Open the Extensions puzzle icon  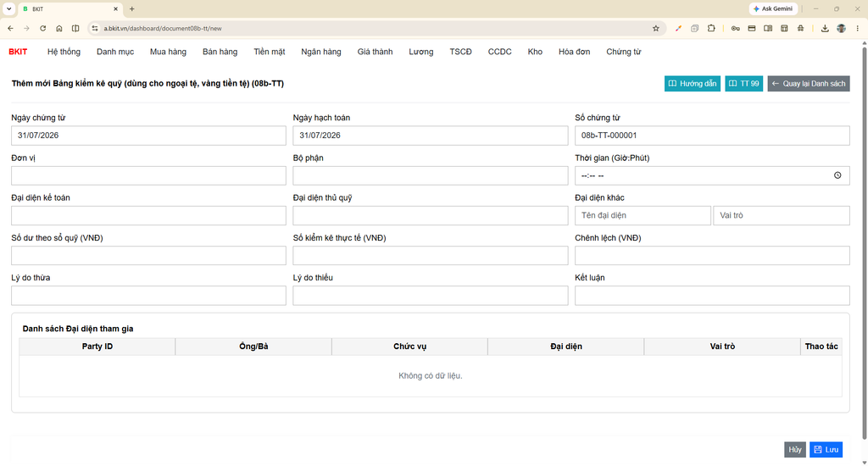point(711,28)
